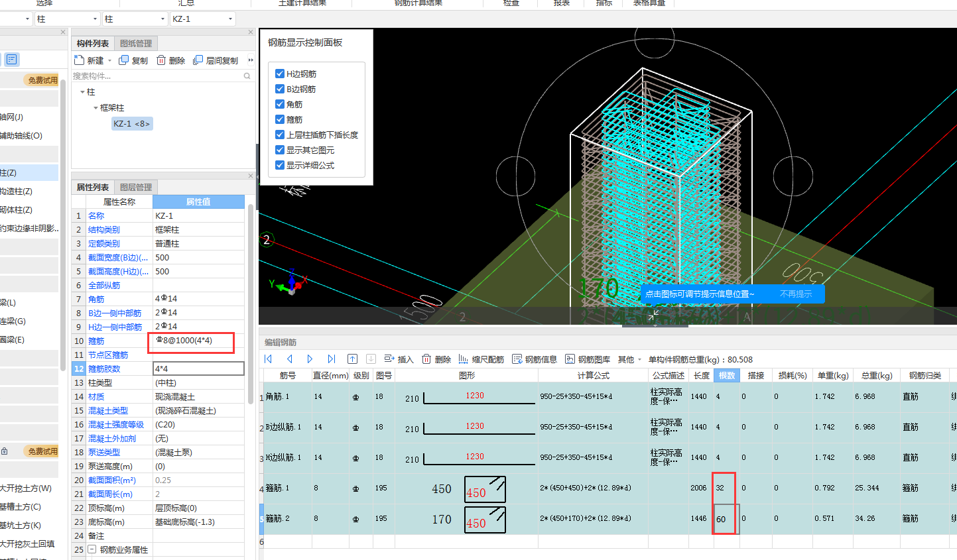This screenshot has width=957, height=560.
Task: Select KZ-1 <8> in component tree
Action: click(132, 123)
